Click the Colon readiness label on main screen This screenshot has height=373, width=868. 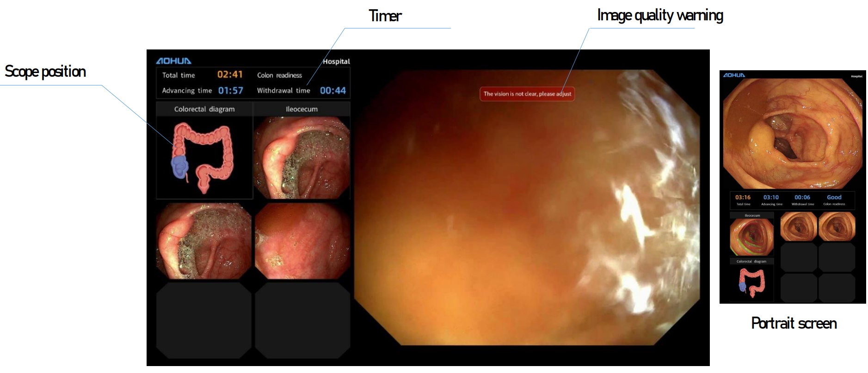click(x=279, y=75)
